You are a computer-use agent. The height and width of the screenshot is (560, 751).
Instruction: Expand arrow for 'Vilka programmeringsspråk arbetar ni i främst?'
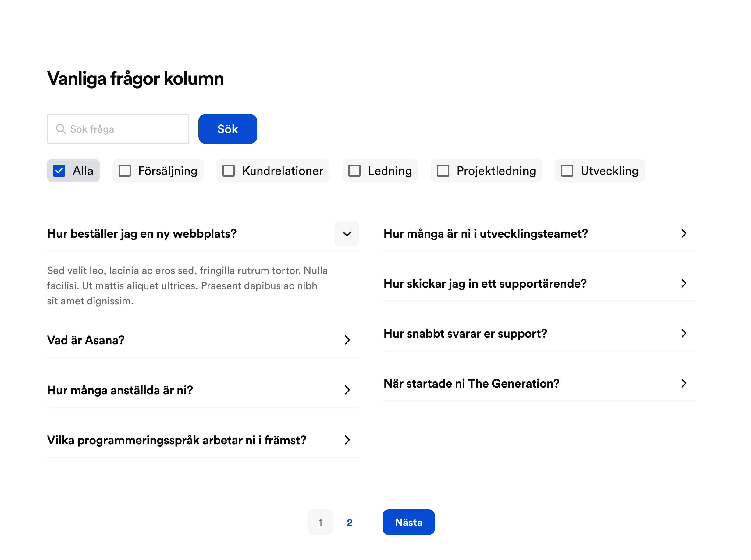pyautogui.click(x=347, y=440)
